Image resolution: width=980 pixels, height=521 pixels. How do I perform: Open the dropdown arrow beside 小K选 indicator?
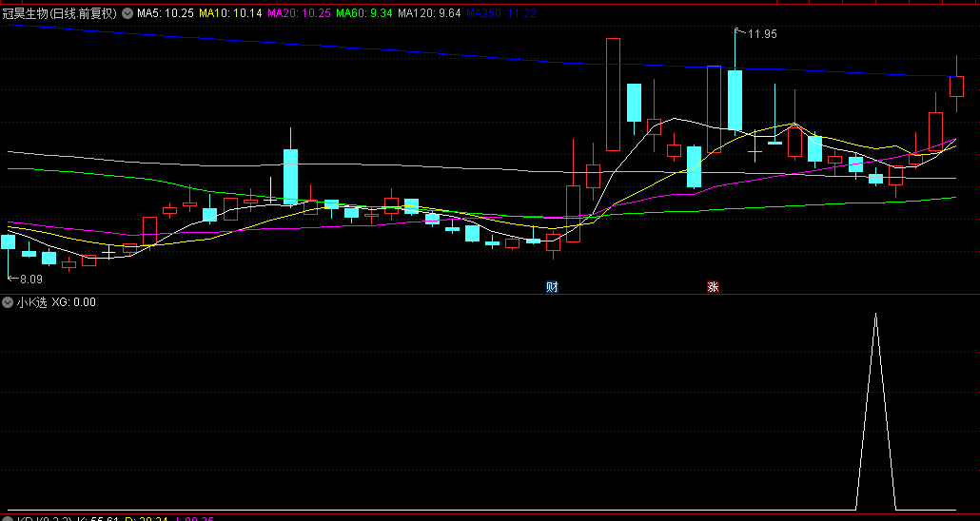pos(9,302)
